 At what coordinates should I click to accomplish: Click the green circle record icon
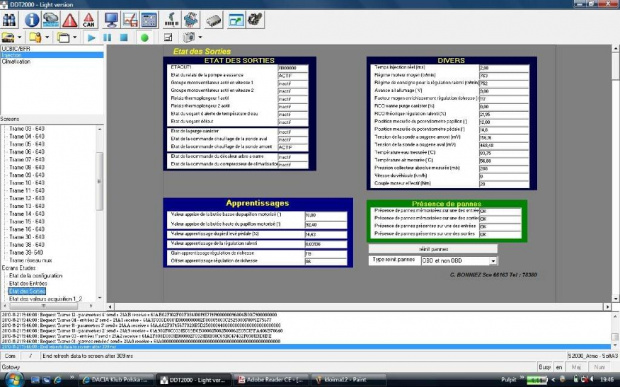145,38
